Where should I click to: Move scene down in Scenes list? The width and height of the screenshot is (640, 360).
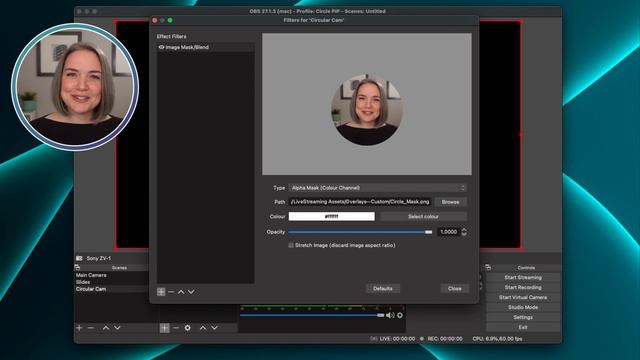tap(117, 328)
